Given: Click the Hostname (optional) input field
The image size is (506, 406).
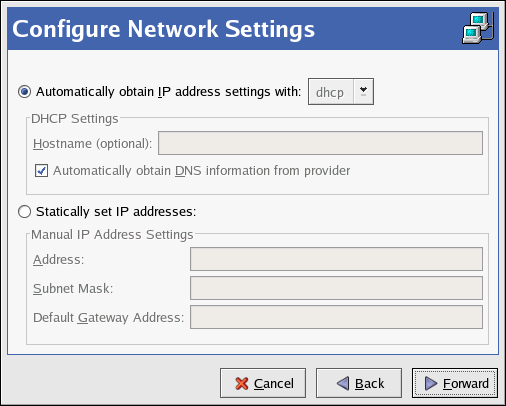Looking at the screenshot, I should [320, 143].
